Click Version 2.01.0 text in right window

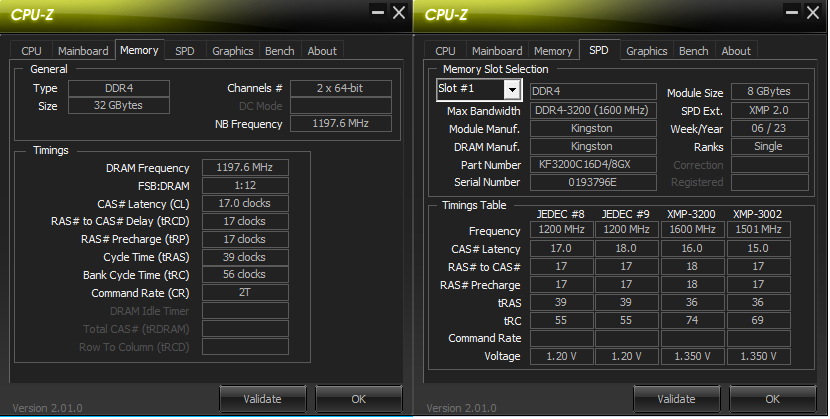click(462, 408)
